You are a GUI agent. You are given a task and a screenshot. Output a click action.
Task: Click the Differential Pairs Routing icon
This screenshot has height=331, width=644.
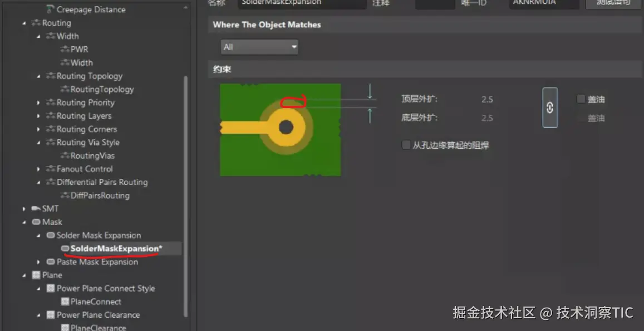click(51, 182)
